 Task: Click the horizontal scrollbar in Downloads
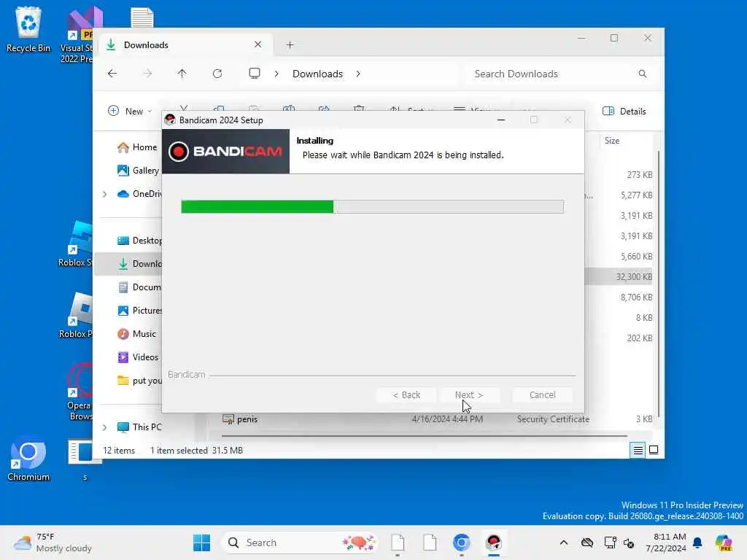click(424, 436)
